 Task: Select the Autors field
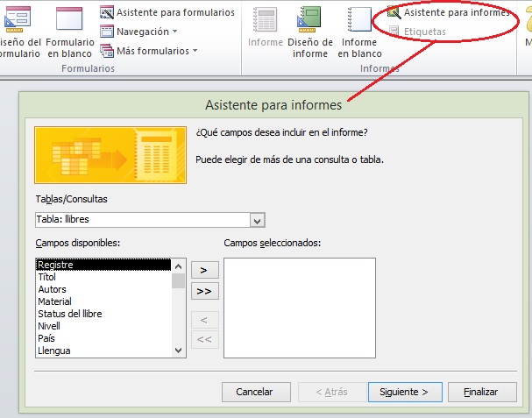pyautogui.click(x=103, y=289)
